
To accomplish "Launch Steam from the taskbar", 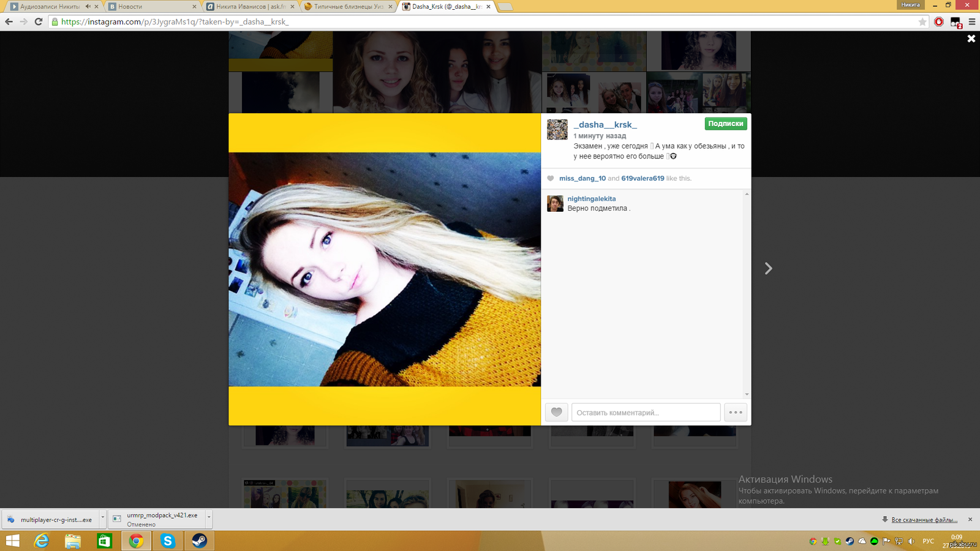I will [199, 541].
